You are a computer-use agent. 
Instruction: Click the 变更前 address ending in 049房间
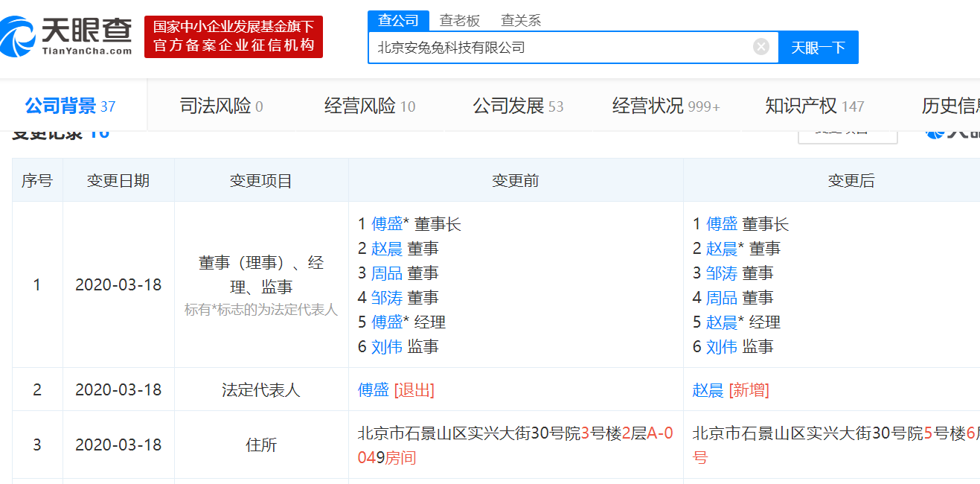coord(516,445)
